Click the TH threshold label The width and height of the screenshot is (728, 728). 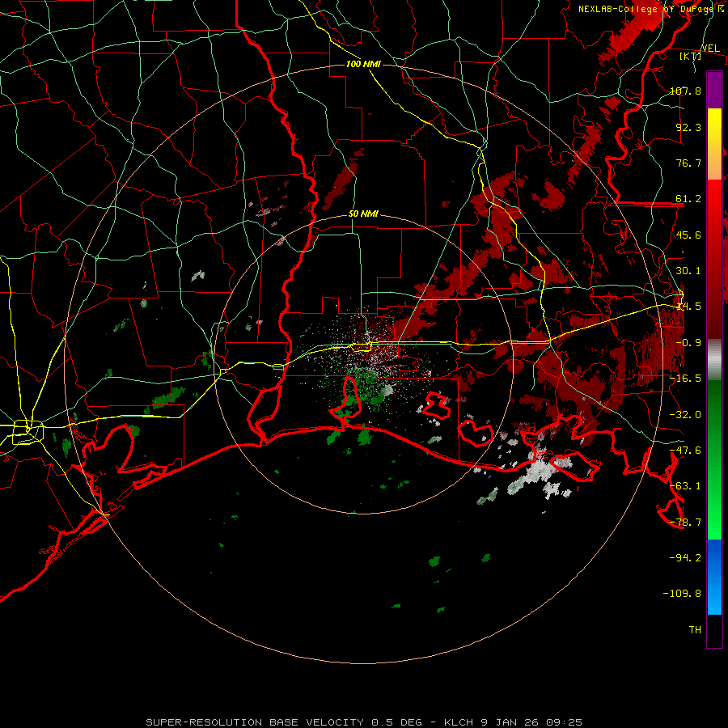695,630
